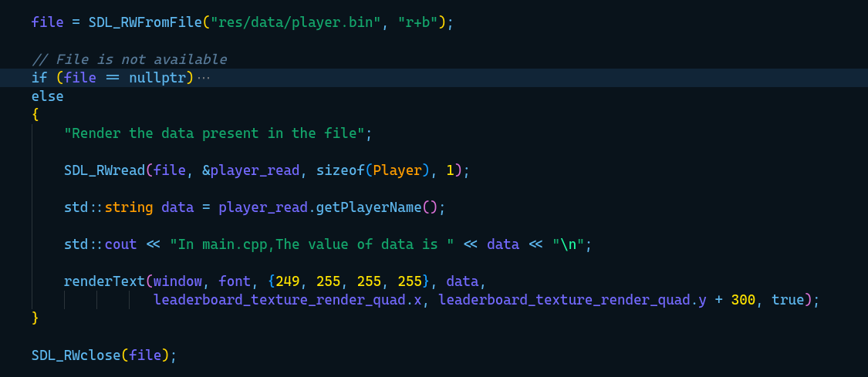Click the Player type inside sizeof
The width and height of the screenshot is (868, 377).
pos(397,170)
